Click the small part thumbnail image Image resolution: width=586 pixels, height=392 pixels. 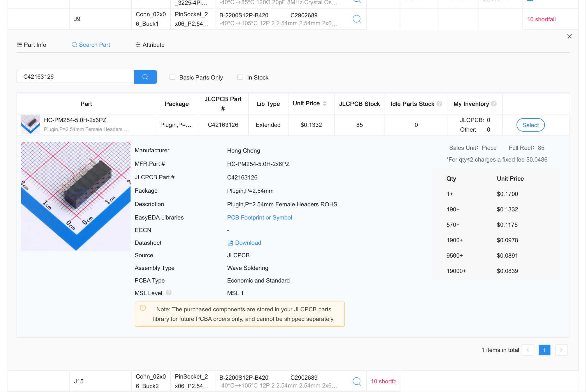point(31,125)
